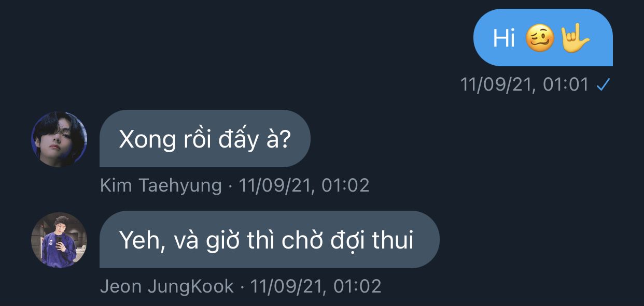The height and width of the screenshot is (306, 644).
Task: Click the Kim Taehyung sender name
Action: 161,185
